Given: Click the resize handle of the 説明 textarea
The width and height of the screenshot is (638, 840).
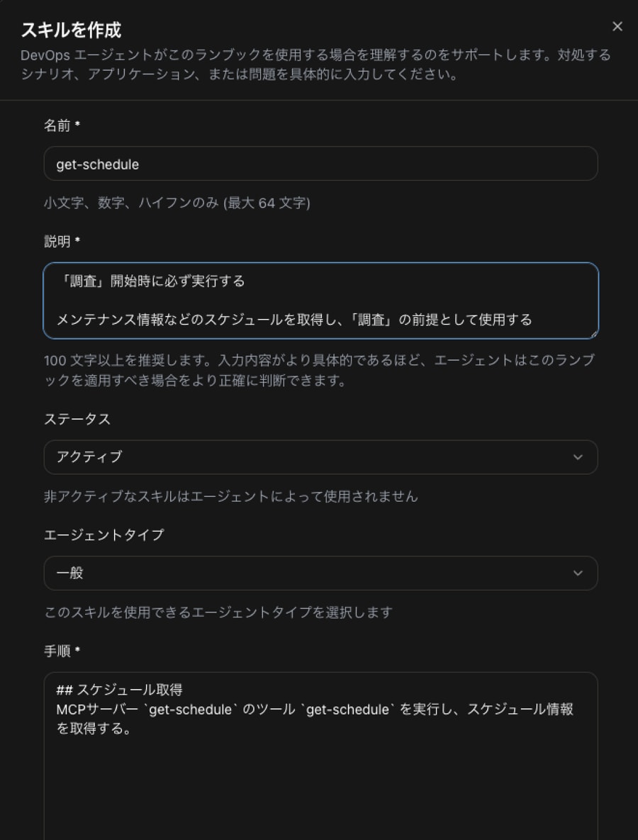Looking at the screenshot, I should coord(594,334).
